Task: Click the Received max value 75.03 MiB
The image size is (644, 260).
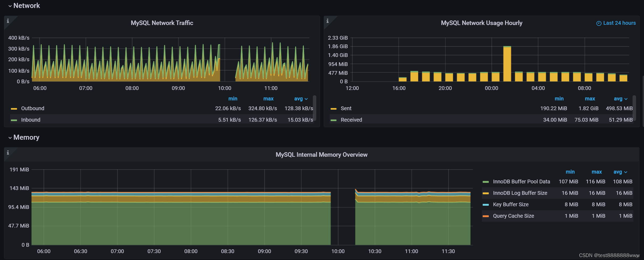Action: pos(587,120)
